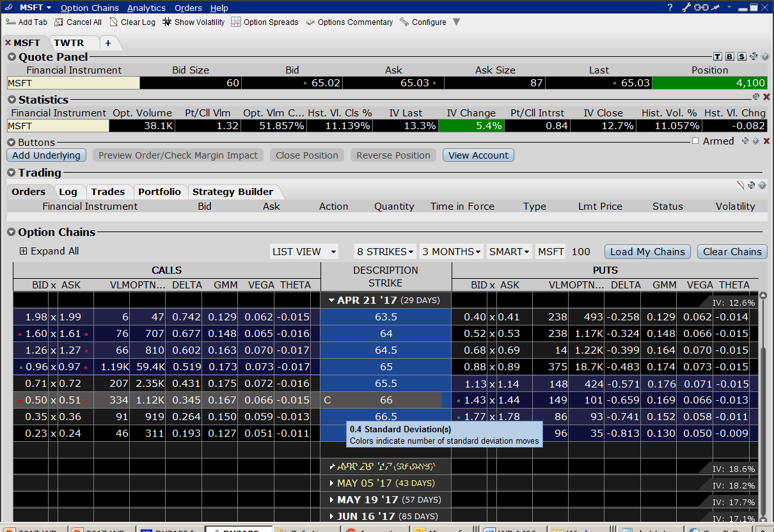Configure the Trading panel via wrench icon
This screenshot has width=774, height=532.
pyautogui.click(x=752, y=185)
